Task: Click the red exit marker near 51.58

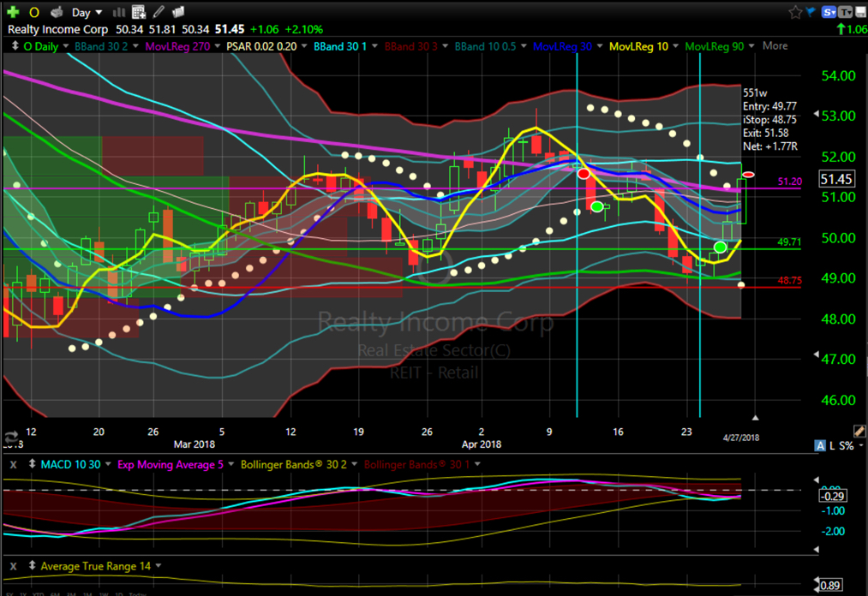Action: pos(748,175)
